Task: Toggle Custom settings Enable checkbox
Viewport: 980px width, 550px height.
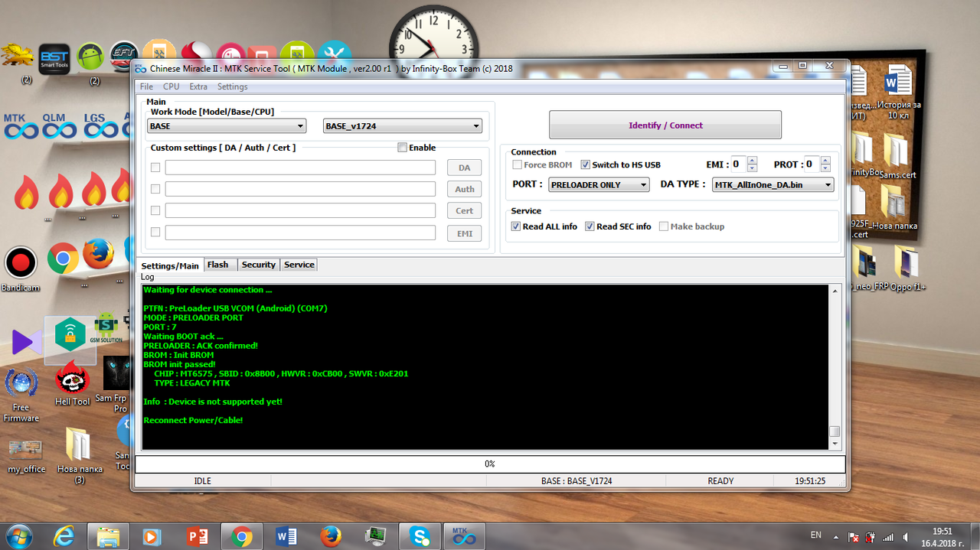Action: pos(402,148)
